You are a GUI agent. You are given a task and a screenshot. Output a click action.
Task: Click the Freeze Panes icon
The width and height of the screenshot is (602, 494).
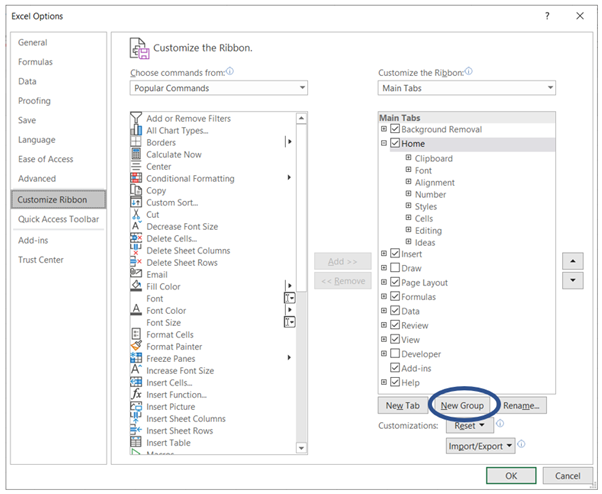[136, 358]
